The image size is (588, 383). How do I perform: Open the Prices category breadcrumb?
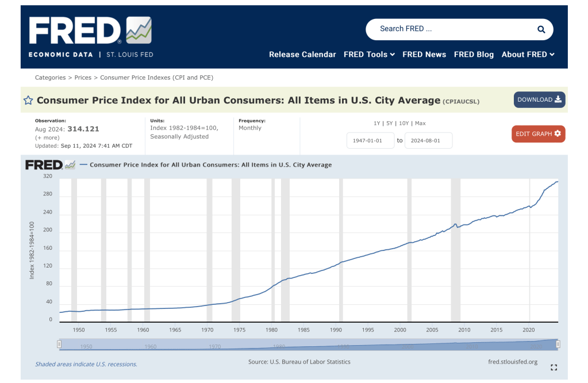[83, 78]
